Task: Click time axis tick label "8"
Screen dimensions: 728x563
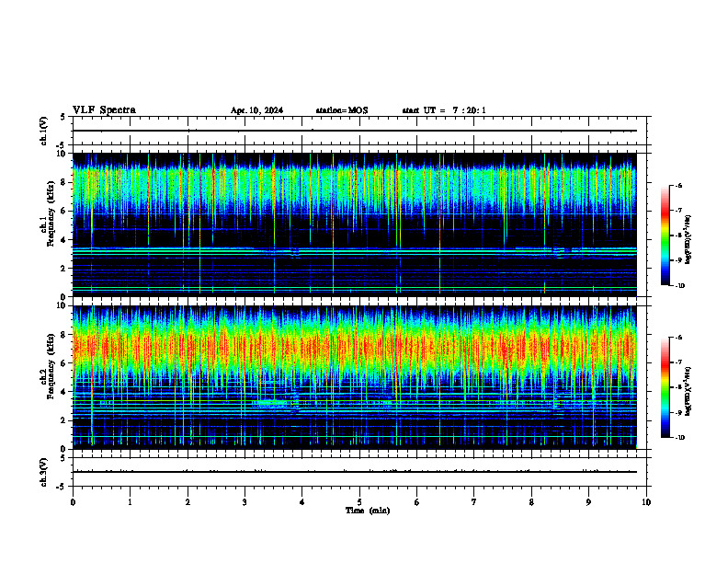Action: click(x=531, y=502)
